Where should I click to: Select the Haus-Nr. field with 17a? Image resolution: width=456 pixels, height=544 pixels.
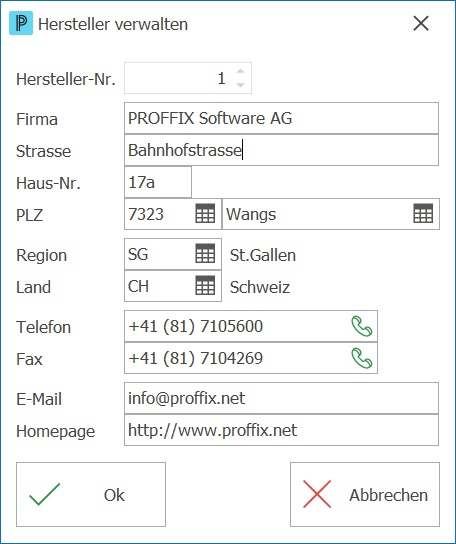click(x=158, y=182)
